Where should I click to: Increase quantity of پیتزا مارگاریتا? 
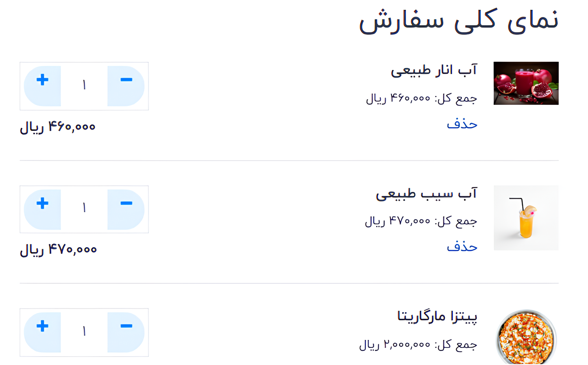42,332
